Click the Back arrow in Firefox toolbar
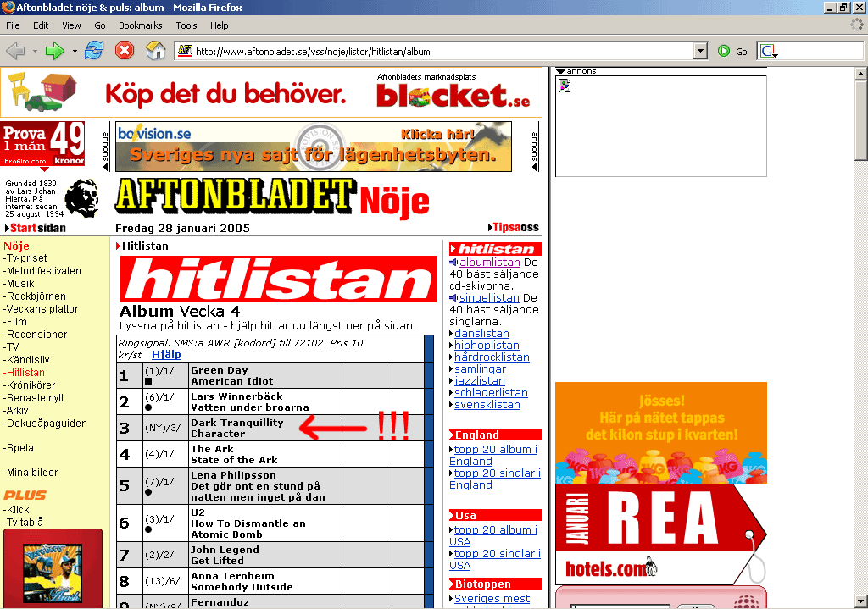 point(15,52)
